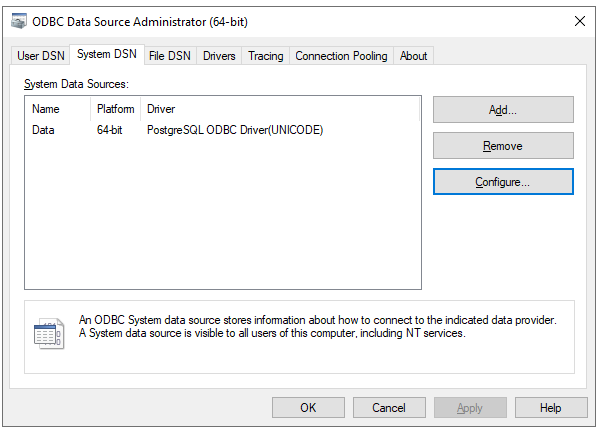Close the ODBC Administrator window
The image size is (598, 431).
pos(580,21)
